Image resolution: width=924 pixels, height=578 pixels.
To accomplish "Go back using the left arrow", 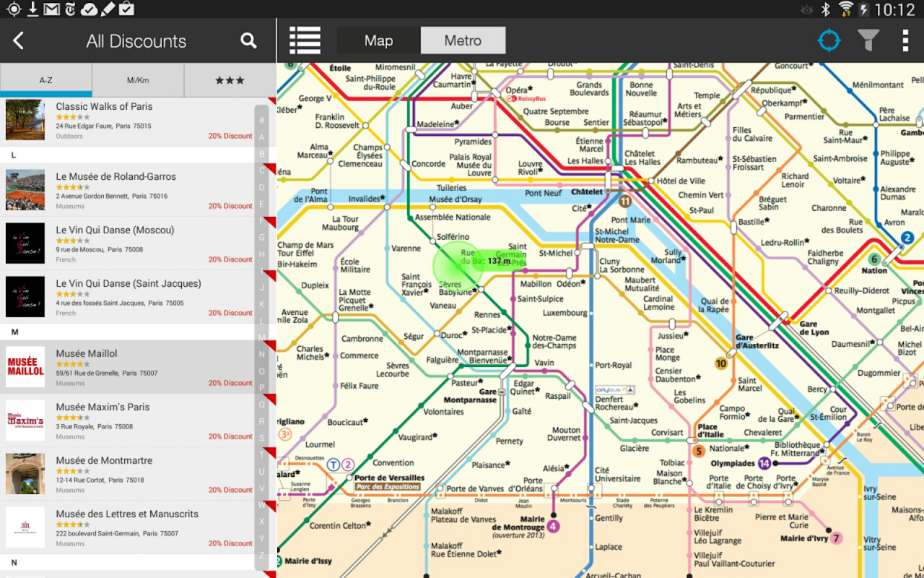I will pos(19,41).
